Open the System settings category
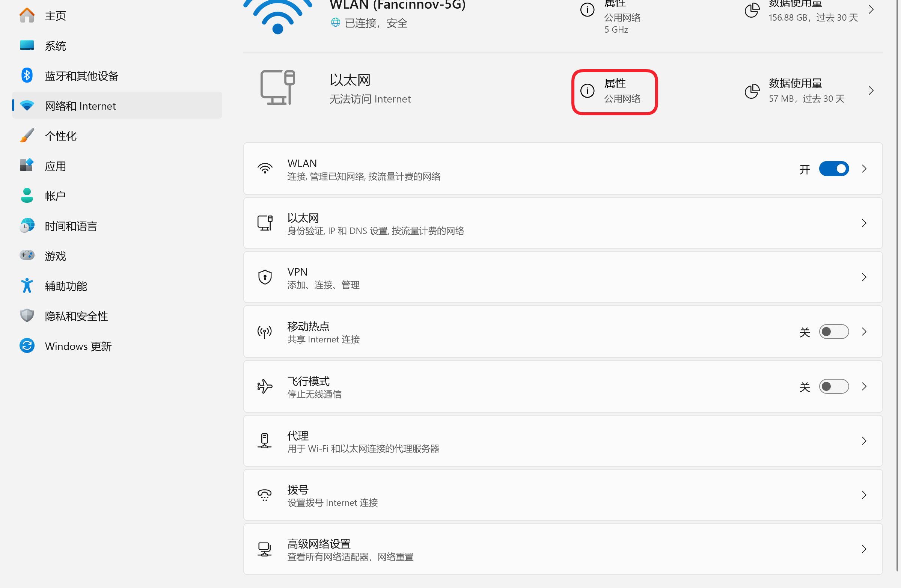This screenshot has height=588, width=901. tap(55, 46)
